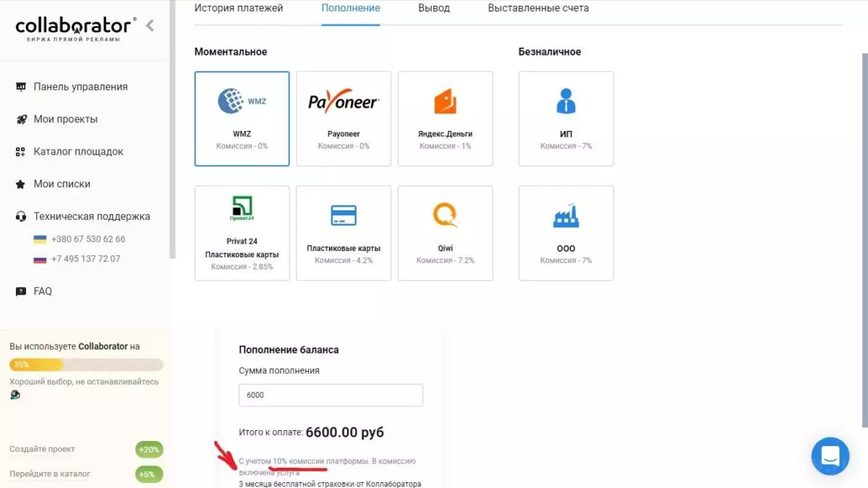Click the blue factory icon for ООО
Viewport: 868px width, 488px height.
[566, 215]
